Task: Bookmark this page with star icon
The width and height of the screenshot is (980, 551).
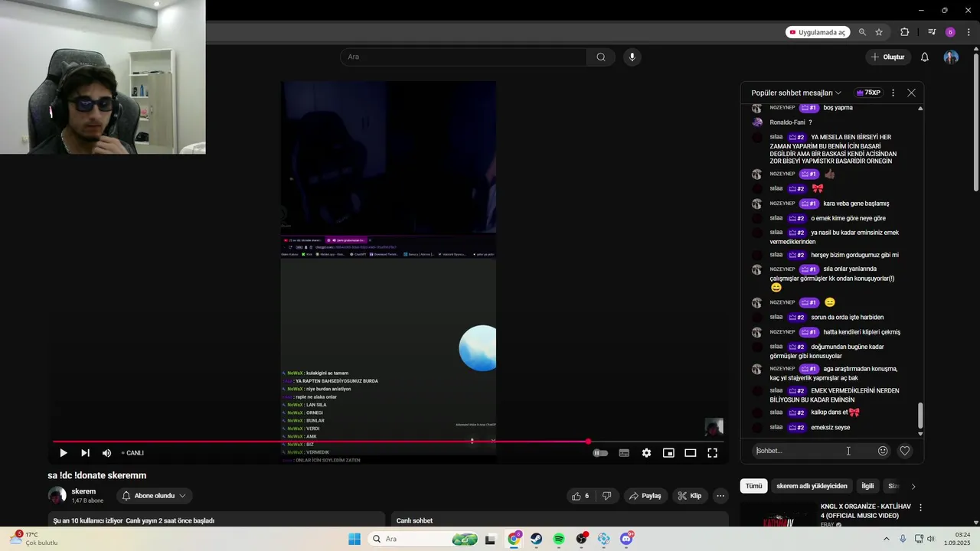Action: click(x=879, y=32)
